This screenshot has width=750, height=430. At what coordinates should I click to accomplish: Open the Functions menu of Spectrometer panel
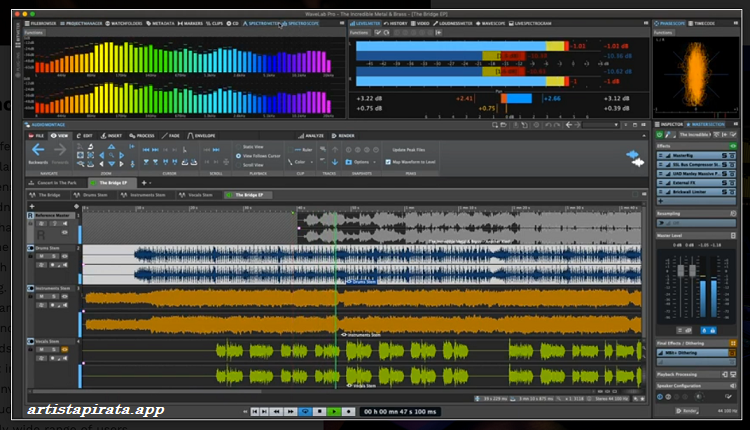click(33, 33)
